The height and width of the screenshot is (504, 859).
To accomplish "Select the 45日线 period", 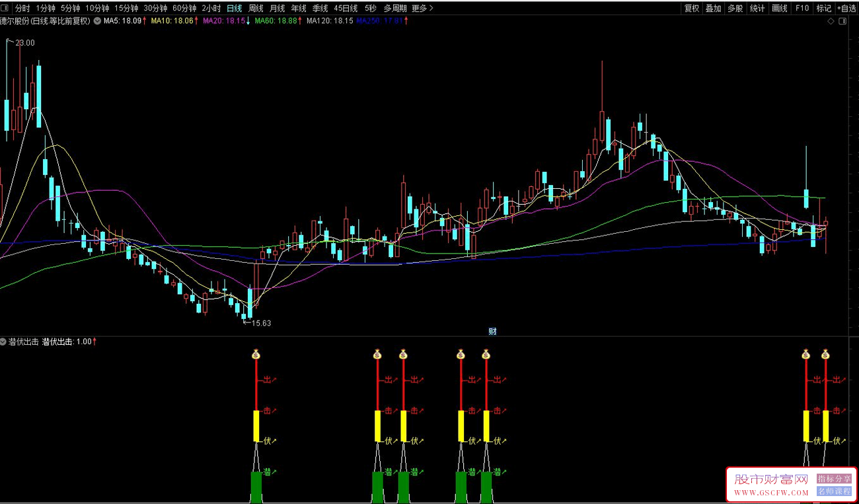I will [346, 9].
